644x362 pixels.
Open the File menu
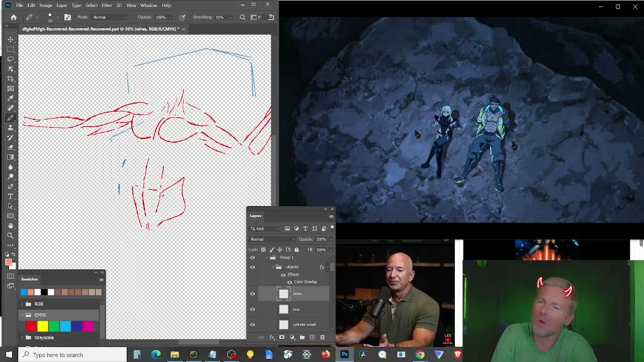coord(20,5)
